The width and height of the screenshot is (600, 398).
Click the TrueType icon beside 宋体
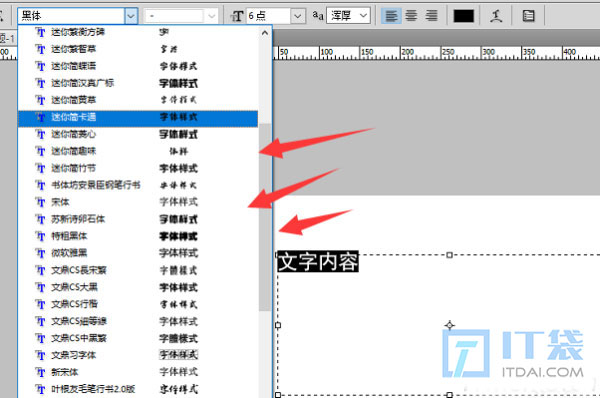(40, 202)
